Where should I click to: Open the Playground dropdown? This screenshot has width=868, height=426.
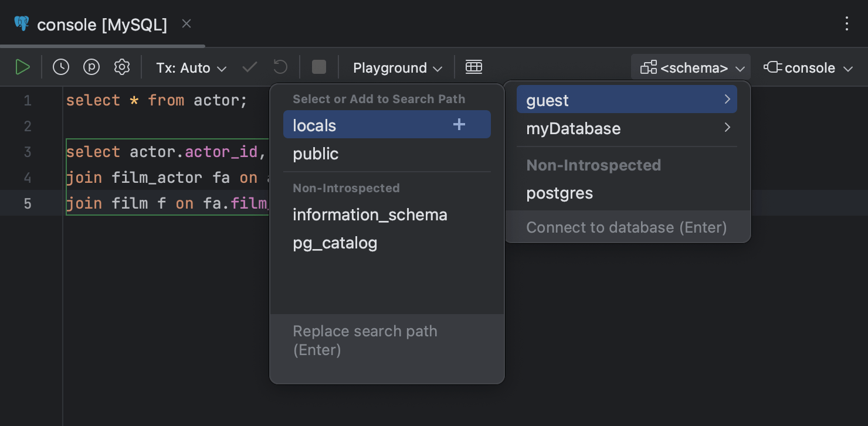[396, 67]
